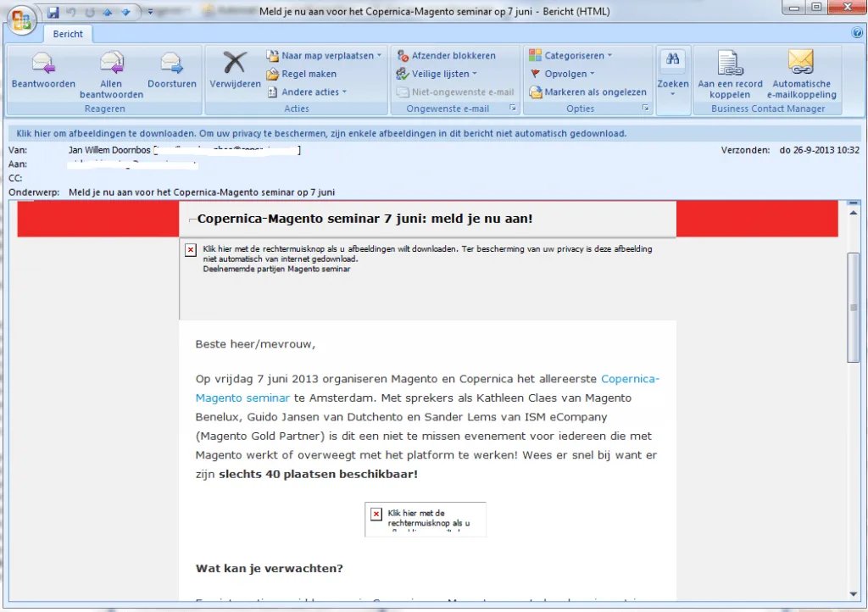Select the Bericht ribbon tab
Viewport: 868px width, 612px height.
coord(68,34)
